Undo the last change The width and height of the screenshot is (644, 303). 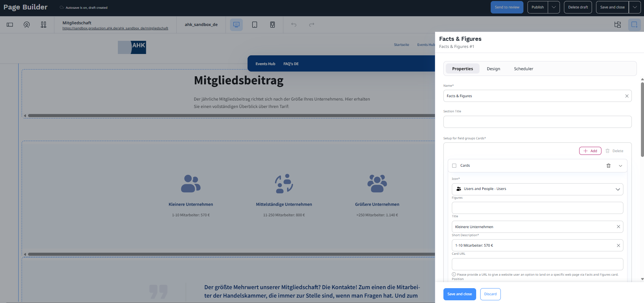click(294, 25)
